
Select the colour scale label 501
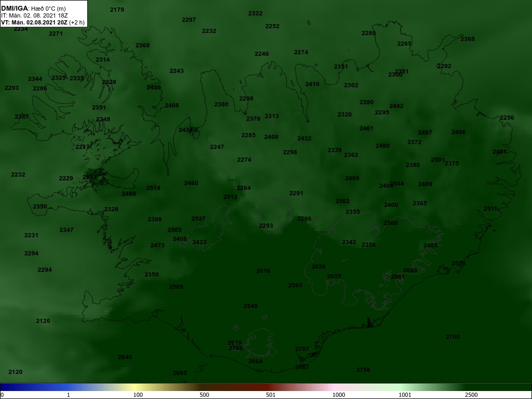[x=272, y=395]
